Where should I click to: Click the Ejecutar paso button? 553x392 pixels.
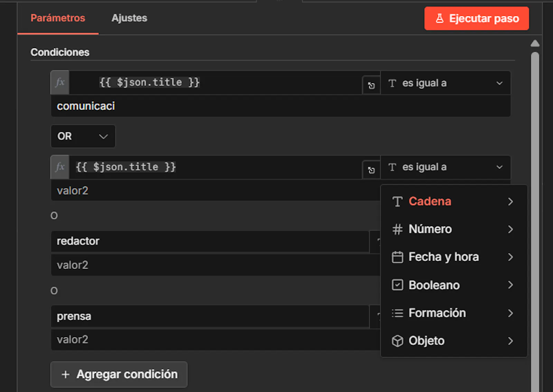pyautogui.click(x=477, y=18)
